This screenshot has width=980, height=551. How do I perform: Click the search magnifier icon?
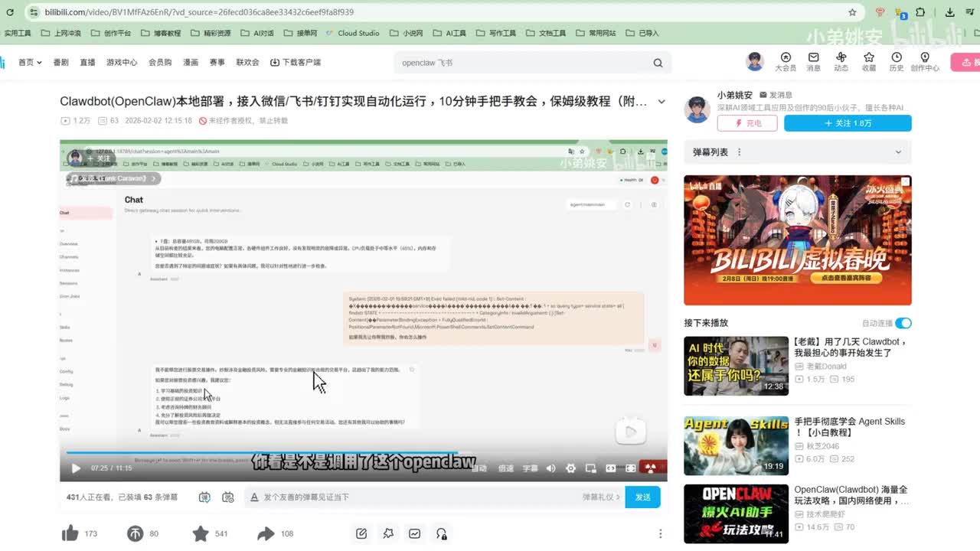658,63
